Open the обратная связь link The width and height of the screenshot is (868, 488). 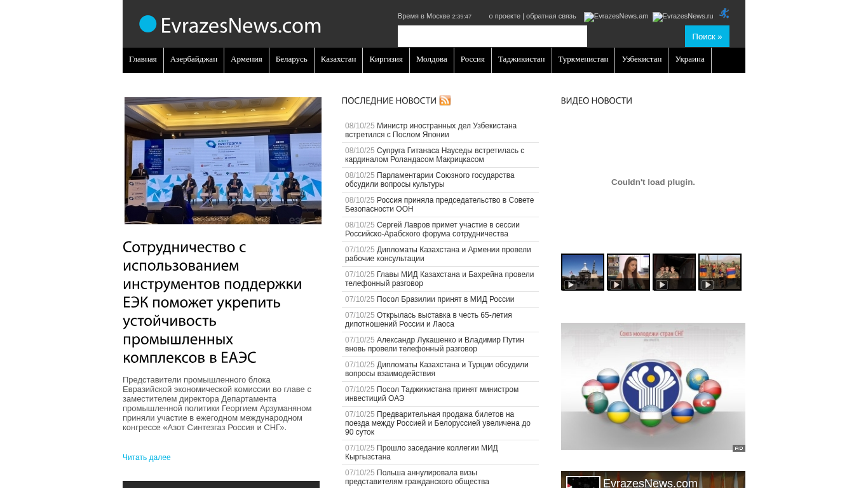[551, 16]
